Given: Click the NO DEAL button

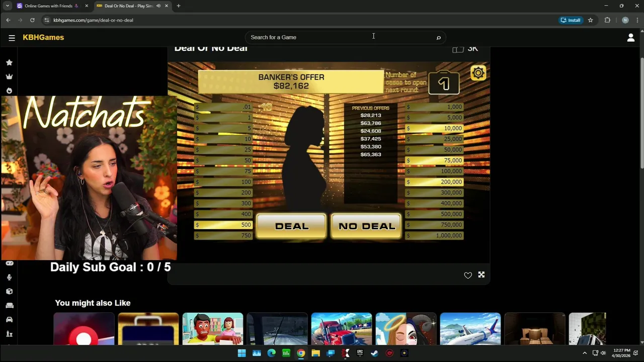Looking at the screenshot, I should [x=366, y=226].
